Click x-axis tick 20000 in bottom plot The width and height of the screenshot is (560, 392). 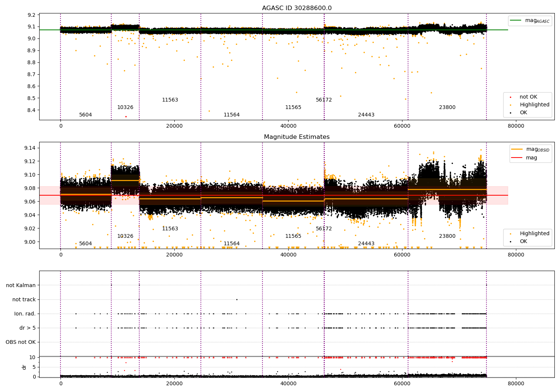pos(174,384)
